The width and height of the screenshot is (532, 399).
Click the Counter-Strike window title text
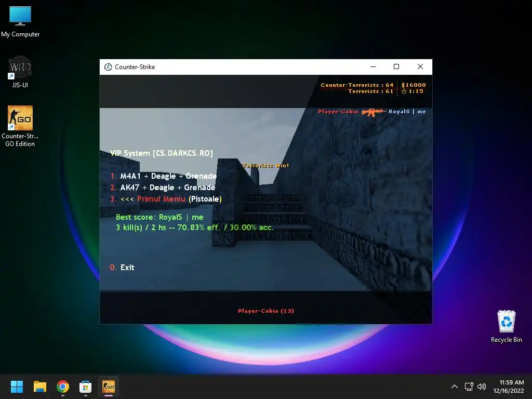[x=135, y=67]
